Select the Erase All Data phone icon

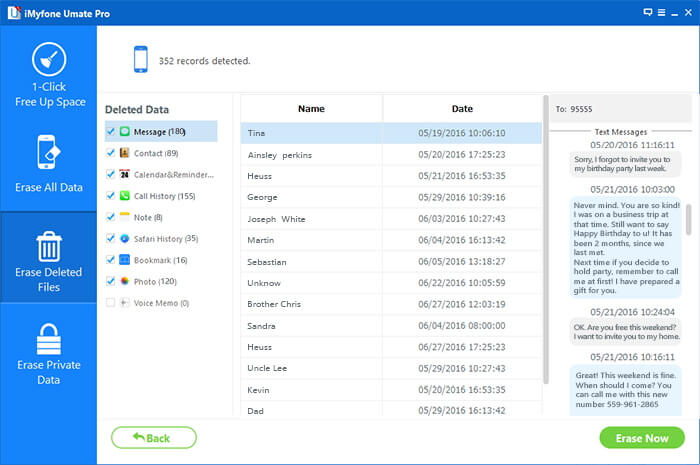click(x=49, y=152)
